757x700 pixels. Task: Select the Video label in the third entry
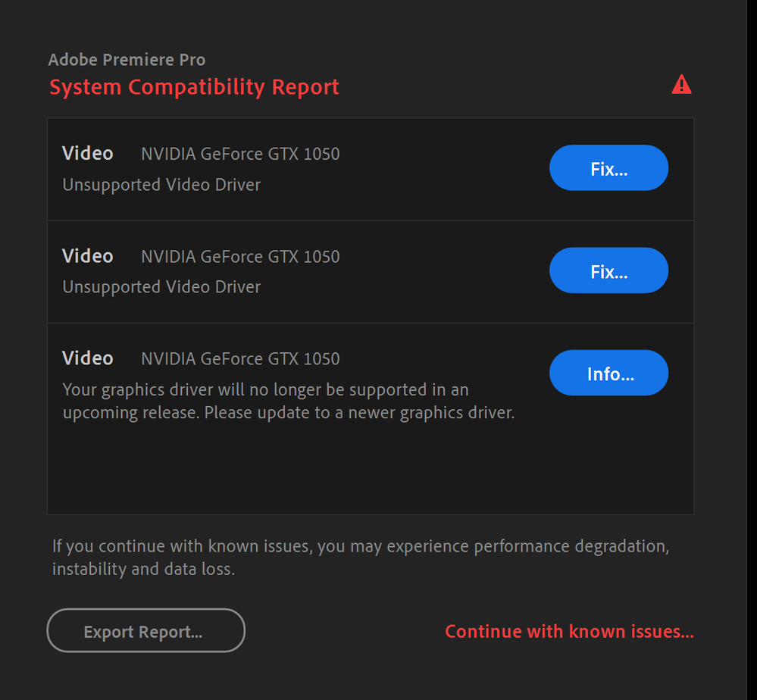(88, 358)
